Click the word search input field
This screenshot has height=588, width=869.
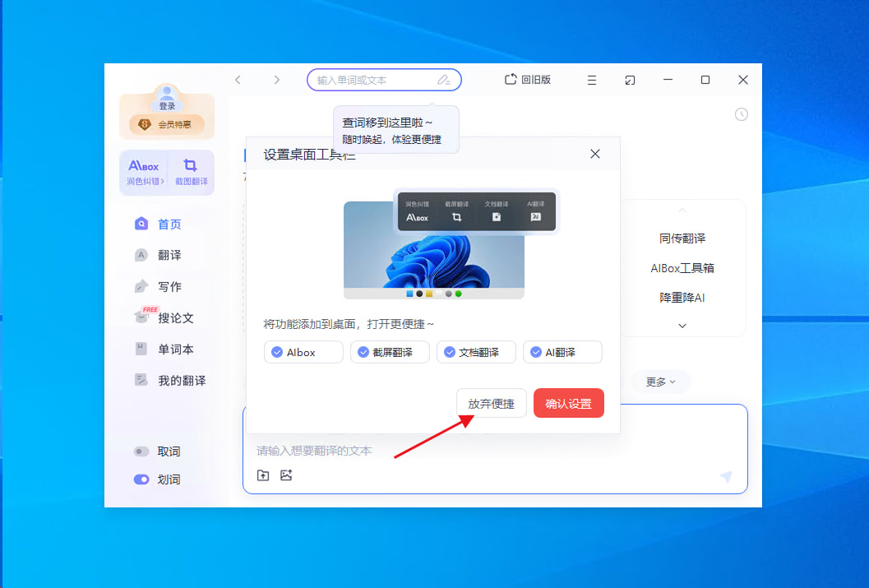click(x=375, y=80)
